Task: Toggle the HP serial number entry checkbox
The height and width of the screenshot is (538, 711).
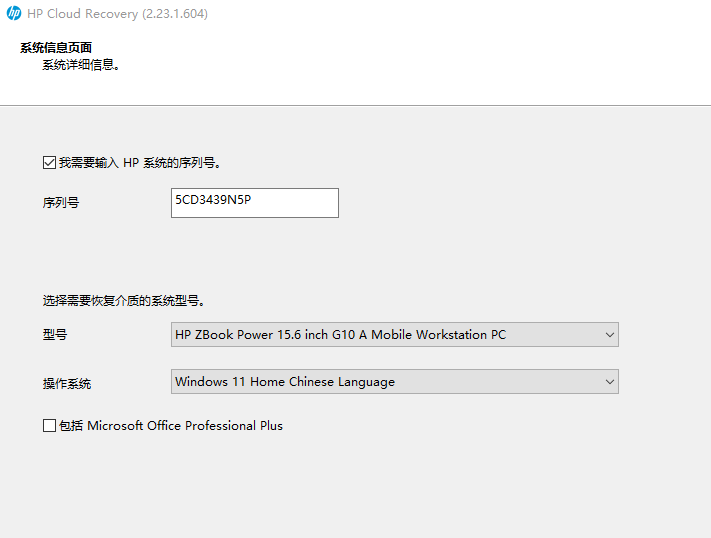Action: (x=49, y=162)
